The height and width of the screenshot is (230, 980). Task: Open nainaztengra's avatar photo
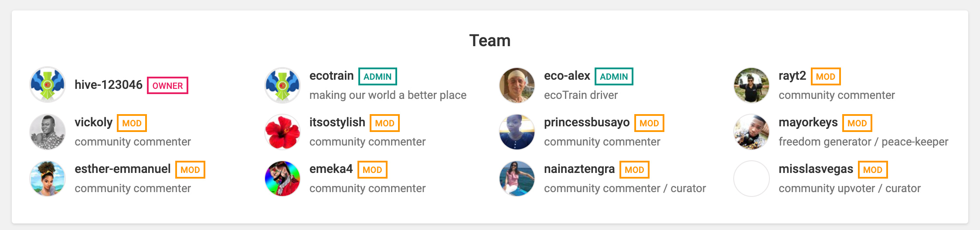(517, 178)
